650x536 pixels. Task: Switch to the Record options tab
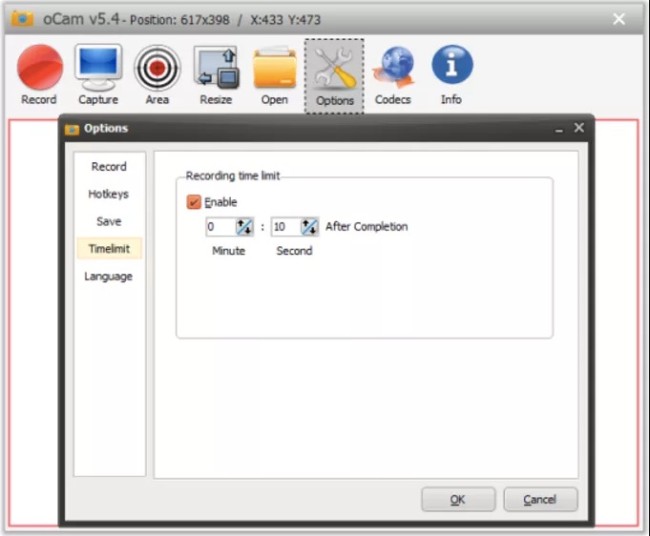click(x=109, y=167)
